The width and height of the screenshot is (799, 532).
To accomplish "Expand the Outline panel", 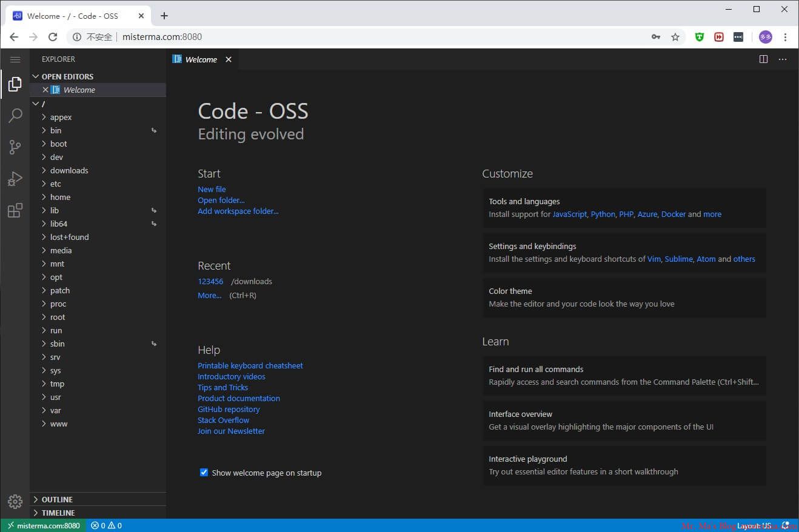I will click(98, 499).
